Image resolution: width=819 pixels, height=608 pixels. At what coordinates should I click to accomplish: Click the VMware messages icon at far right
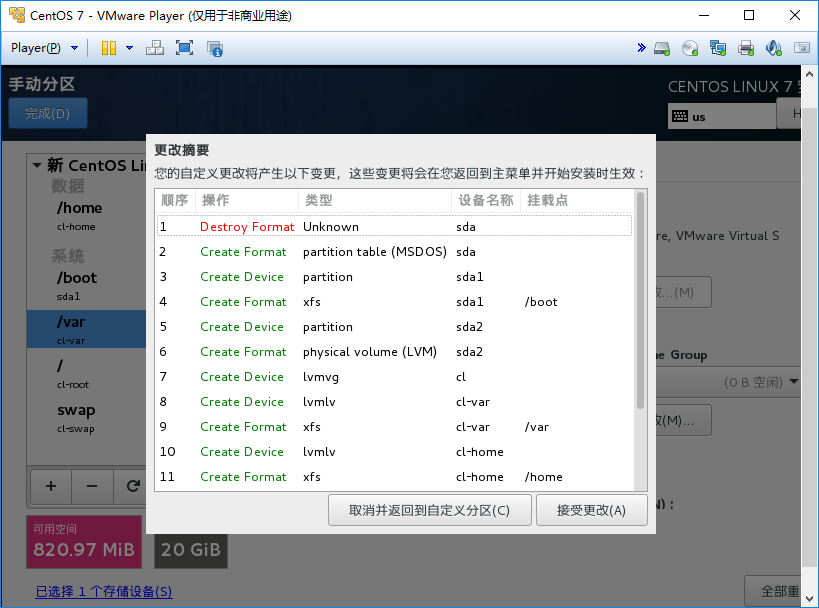(x=802, y=48)
